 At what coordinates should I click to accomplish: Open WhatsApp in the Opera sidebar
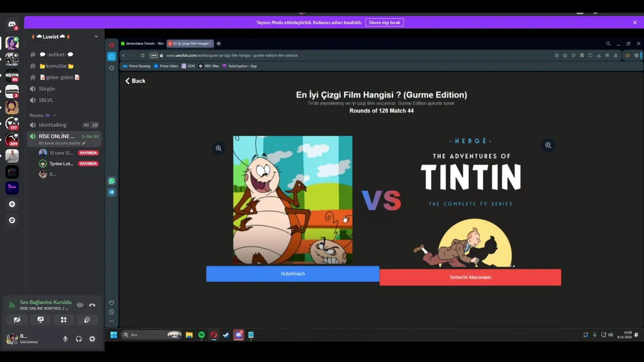point(112,181)
